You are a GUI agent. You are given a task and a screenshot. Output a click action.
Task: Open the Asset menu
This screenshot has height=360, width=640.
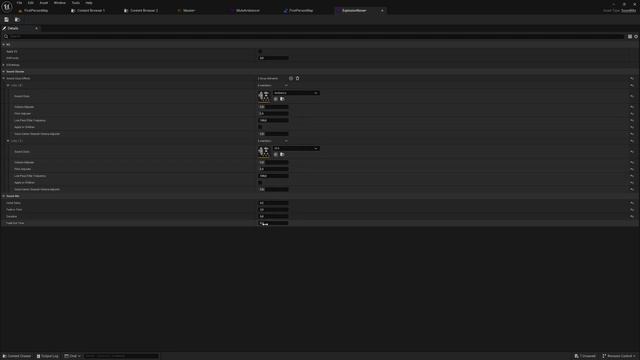[x=44, y=3]
